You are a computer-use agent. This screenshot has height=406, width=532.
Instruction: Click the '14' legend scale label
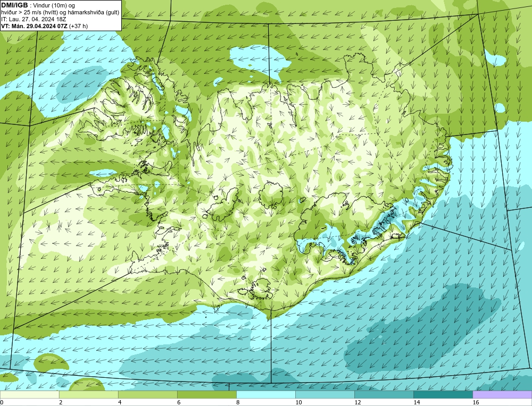[417, 402]
